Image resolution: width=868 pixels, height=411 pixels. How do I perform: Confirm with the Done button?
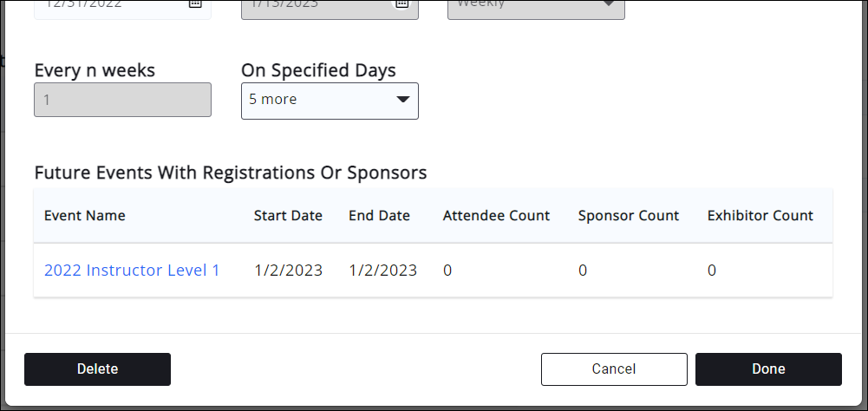coord(768,369)
